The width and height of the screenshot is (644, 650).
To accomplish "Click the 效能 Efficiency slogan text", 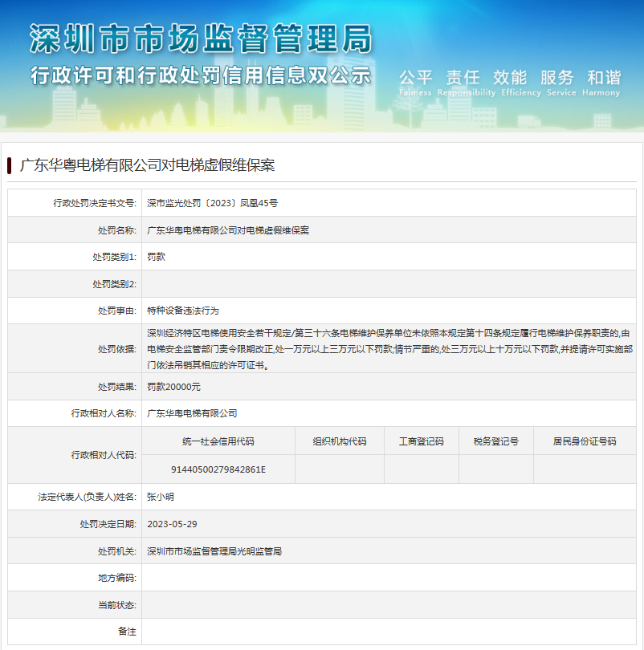I will pos(510,81).
